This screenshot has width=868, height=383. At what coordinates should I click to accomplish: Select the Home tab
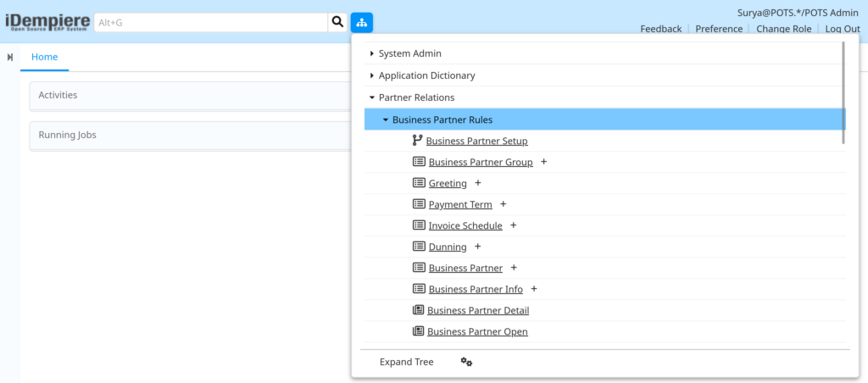pos(44,57)
